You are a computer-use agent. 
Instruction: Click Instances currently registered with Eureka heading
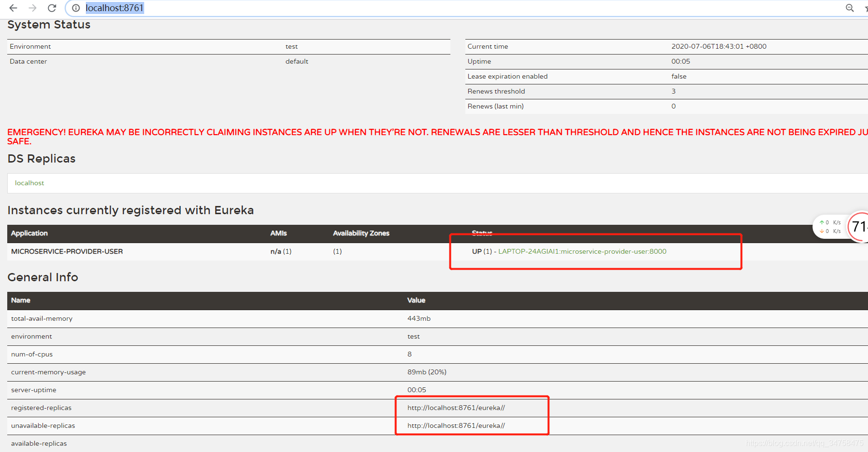tap(131, 210)
